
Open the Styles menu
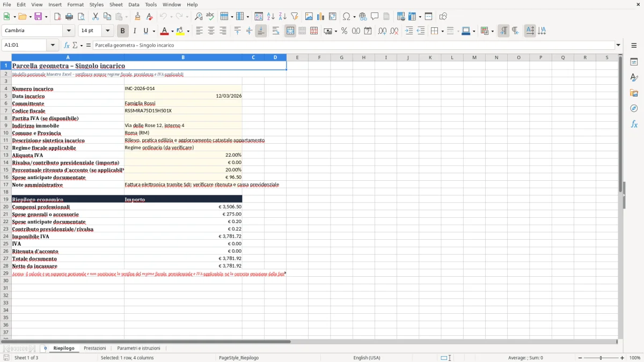(97, 4)
